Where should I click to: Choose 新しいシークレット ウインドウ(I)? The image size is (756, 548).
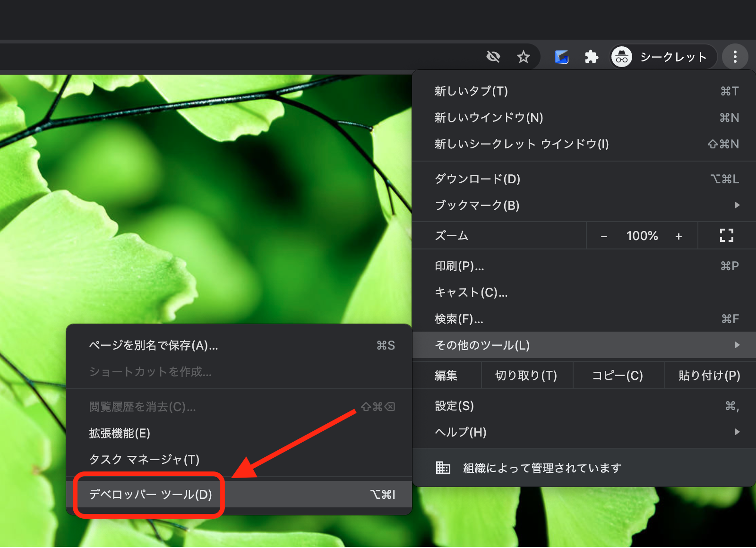[x=584, y=144]
